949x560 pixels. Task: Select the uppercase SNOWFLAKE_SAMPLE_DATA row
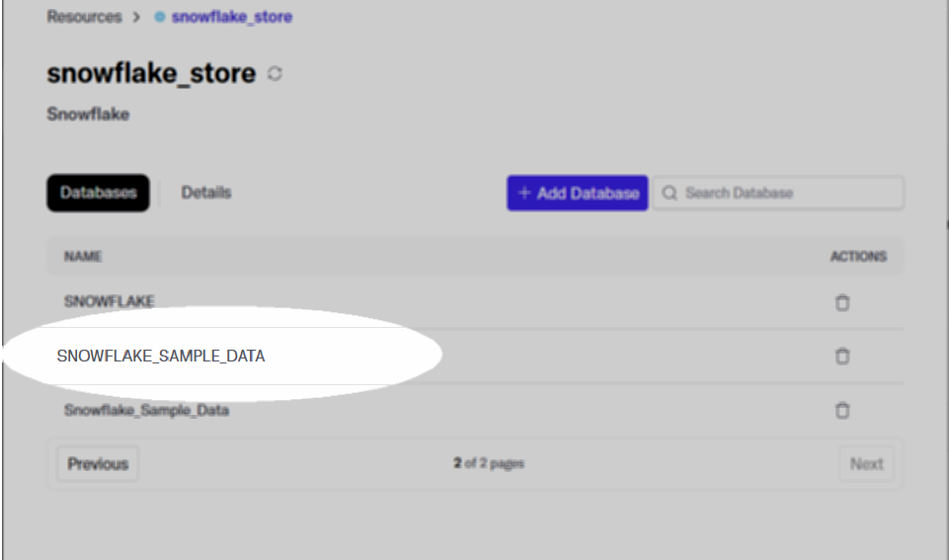tap(475, 356)
